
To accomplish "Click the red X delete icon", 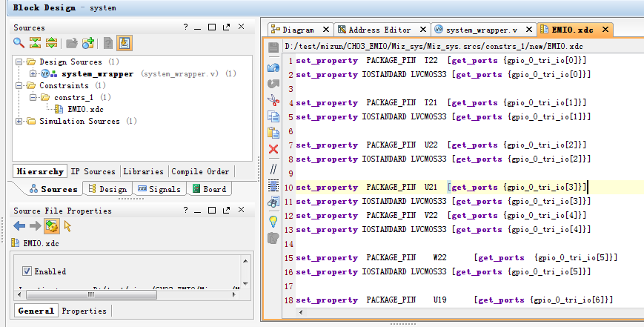I will (273, 149).
